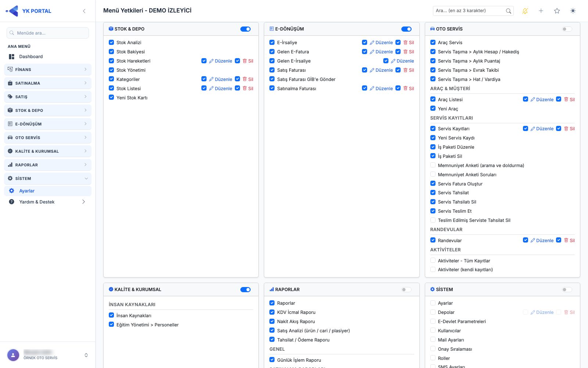Click the OTO SERVİS car icon in the sidebar

pyautogui.click(x=10, y=138)
